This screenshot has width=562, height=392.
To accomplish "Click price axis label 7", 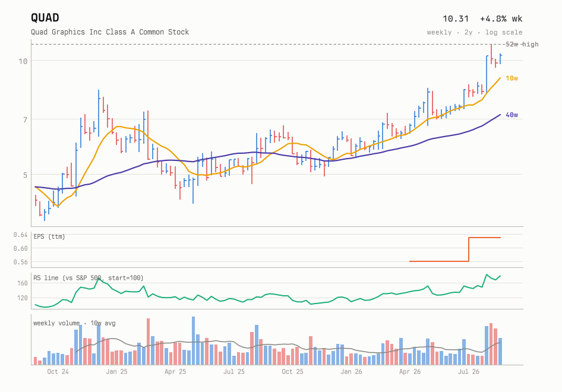I will click(25, 119).
